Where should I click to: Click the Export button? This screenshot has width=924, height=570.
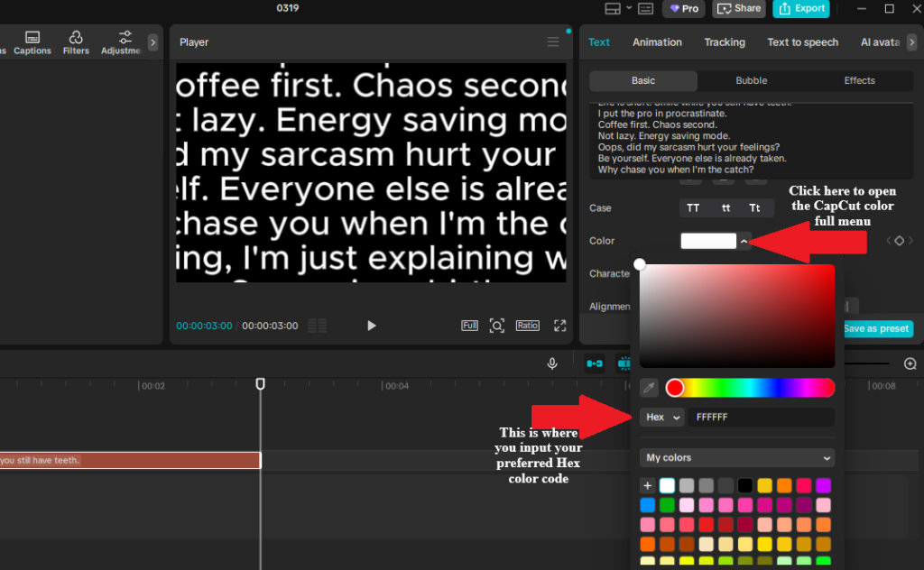[x=801, y=8]
